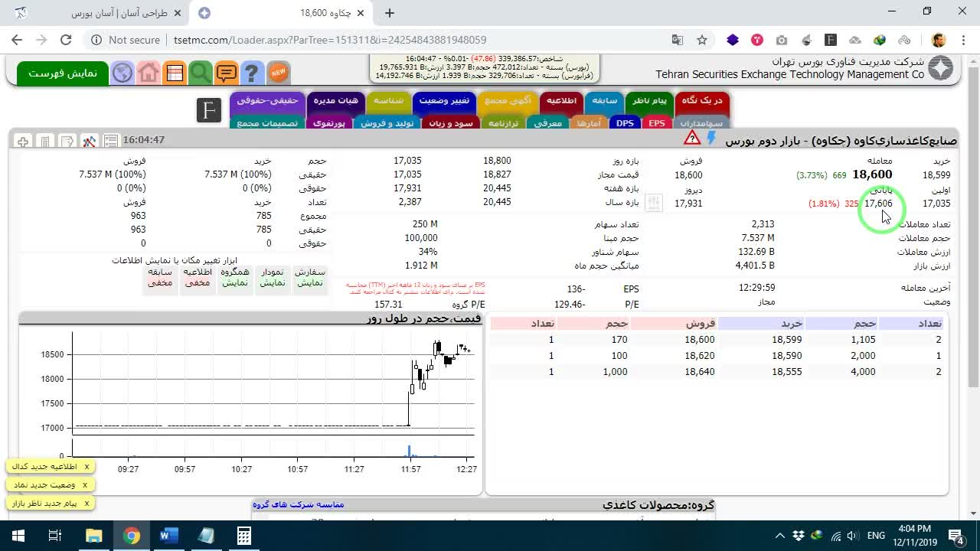Click the dark F logo icon
The image size is (980, 551).
click(x=208, y=110)
